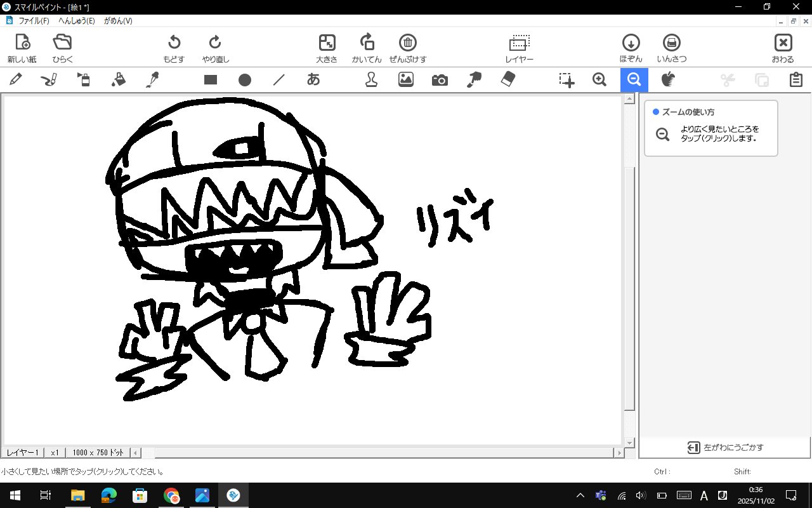Open the ファイル(F) menu
The height and width of the screenshot is (508, 812).
34,21
